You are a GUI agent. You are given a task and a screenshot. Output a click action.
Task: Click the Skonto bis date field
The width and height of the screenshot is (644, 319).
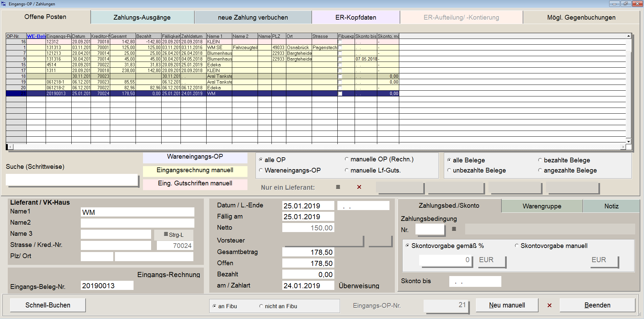(x=475, y=281)
